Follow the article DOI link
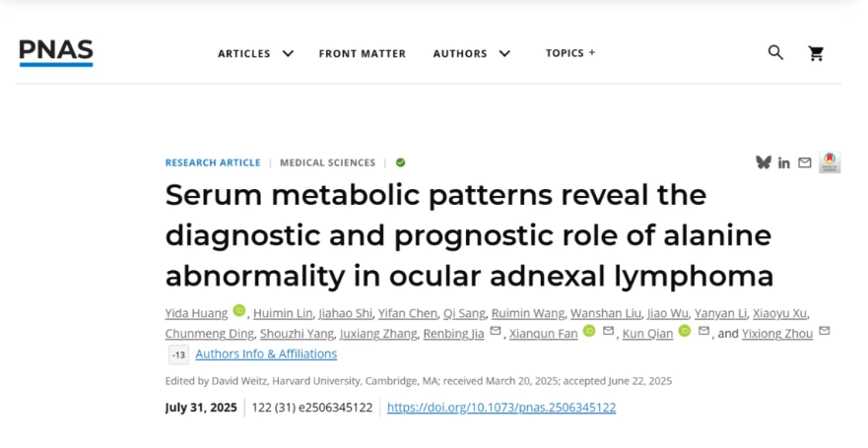The width and height of the screenshot is (868, 448). [501, 407]
